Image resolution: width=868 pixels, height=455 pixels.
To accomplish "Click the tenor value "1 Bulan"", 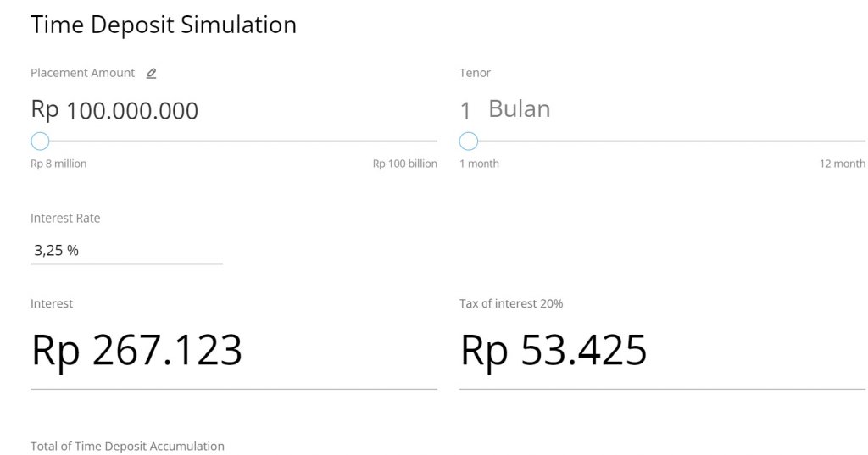I will point(505,109).
